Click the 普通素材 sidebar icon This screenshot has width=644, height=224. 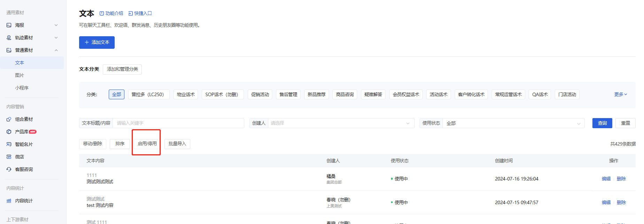coord(9,50)
